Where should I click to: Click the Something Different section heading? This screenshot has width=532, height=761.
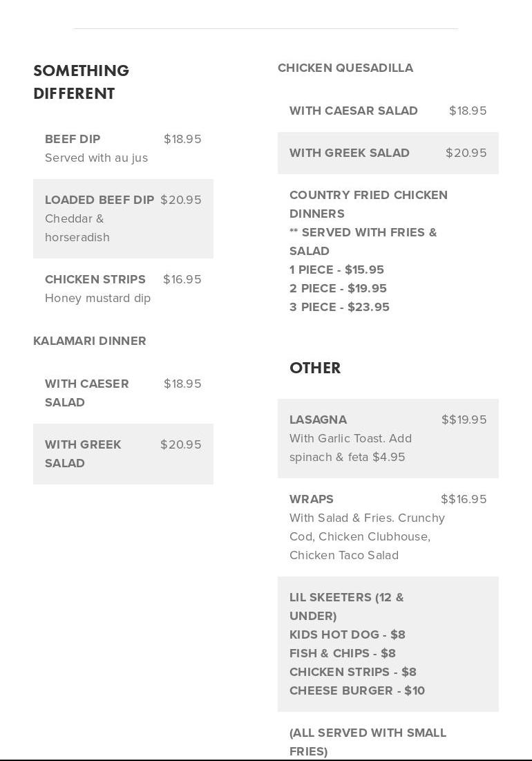click(x=81, y=82)
